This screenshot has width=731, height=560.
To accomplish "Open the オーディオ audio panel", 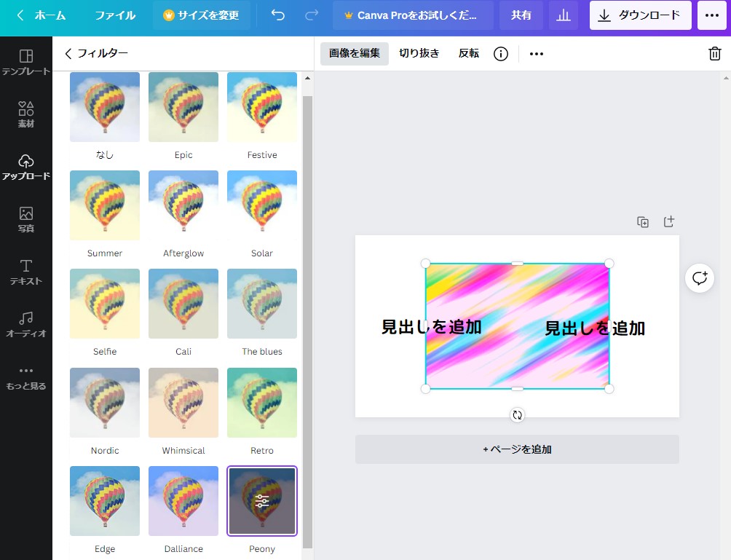I will [26, 324].
